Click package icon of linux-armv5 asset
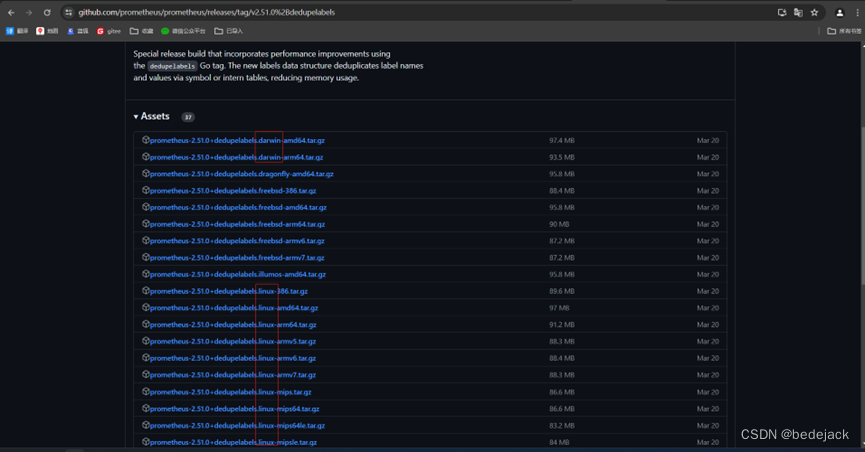 tap(146, 341)
